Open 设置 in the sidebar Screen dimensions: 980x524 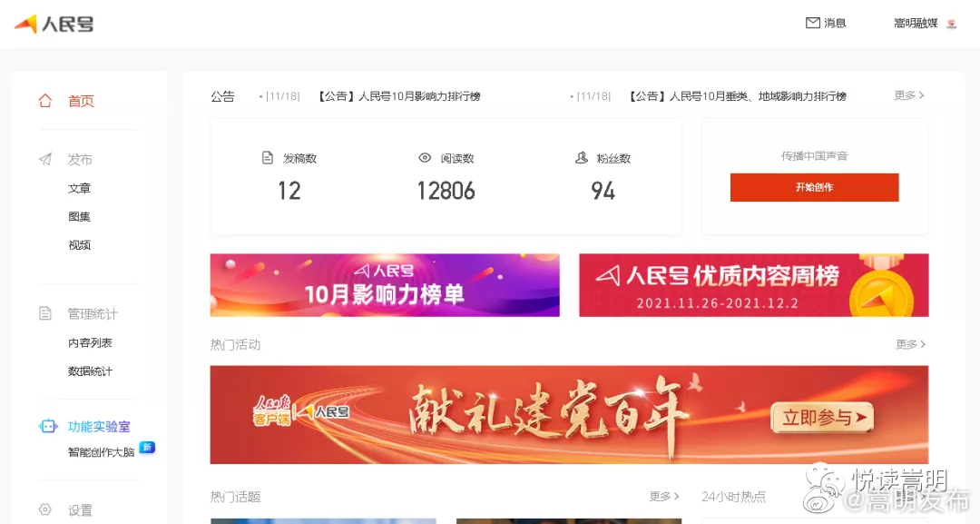[80, 510]
